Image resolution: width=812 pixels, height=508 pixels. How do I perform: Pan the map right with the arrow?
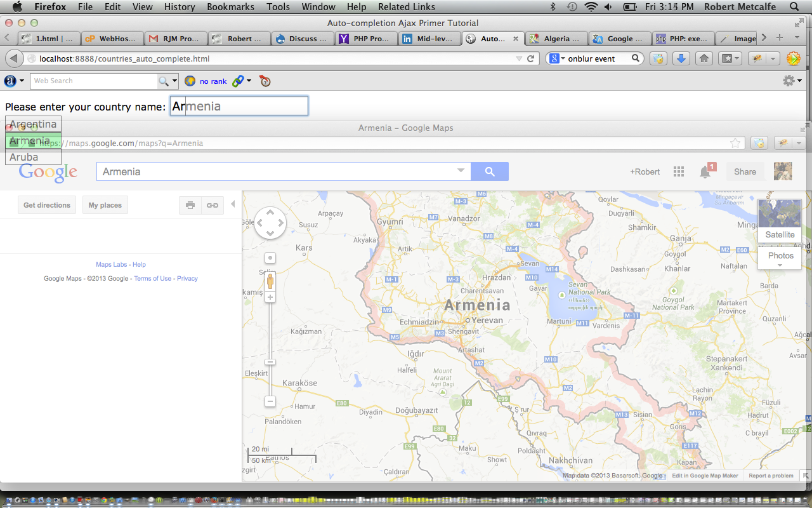(280, 224)
